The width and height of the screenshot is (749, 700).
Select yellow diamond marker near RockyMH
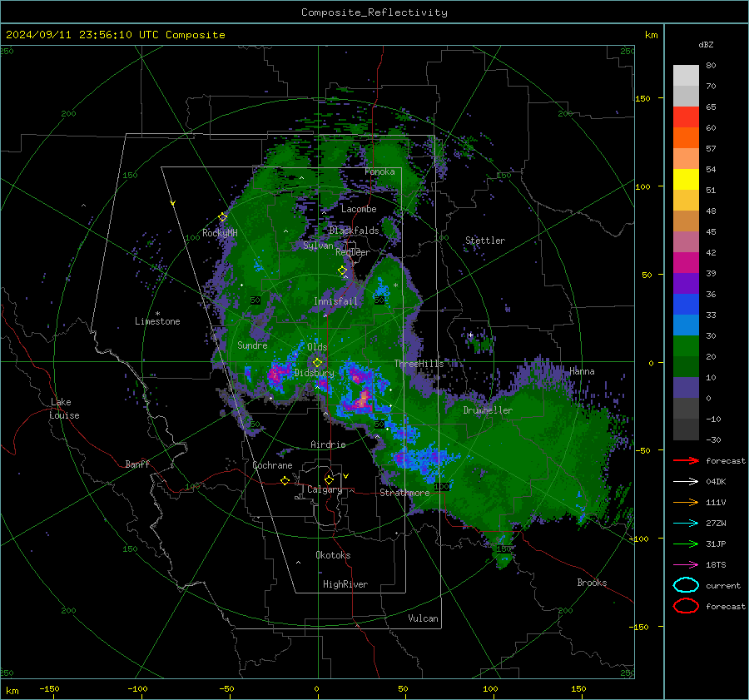click(x=222, y=217)
